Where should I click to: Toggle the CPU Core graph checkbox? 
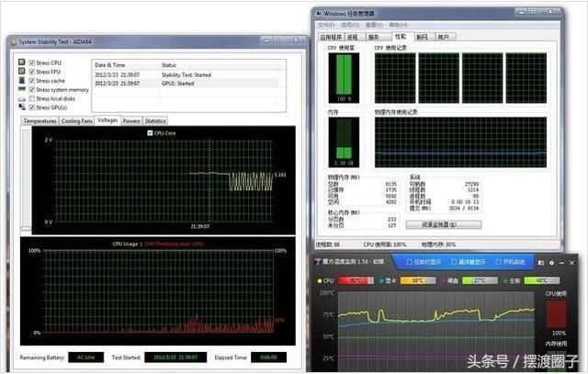[x=150, y=132]
